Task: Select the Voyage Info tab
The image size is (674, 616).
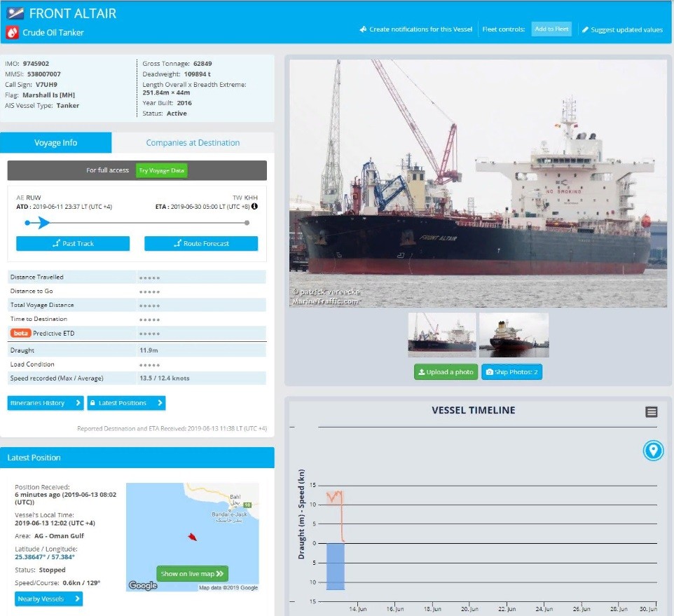Action: (56, 143)
